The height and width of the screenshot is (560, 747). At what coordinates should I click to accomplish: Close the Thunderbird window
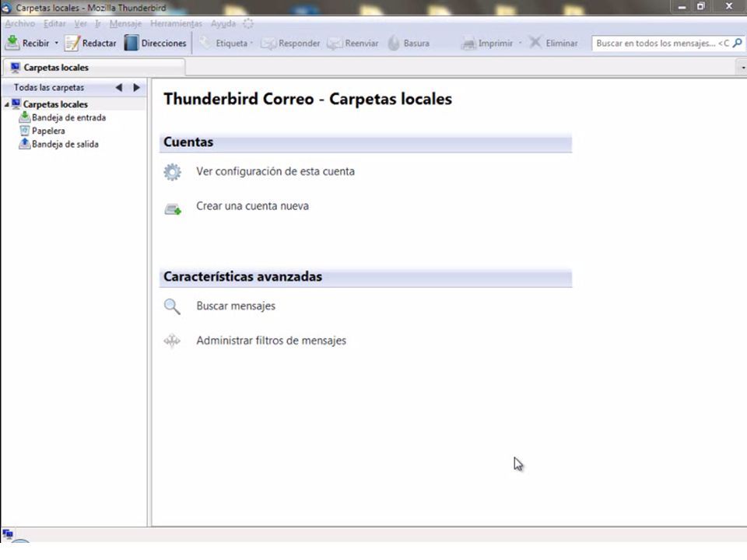point(729,7)
